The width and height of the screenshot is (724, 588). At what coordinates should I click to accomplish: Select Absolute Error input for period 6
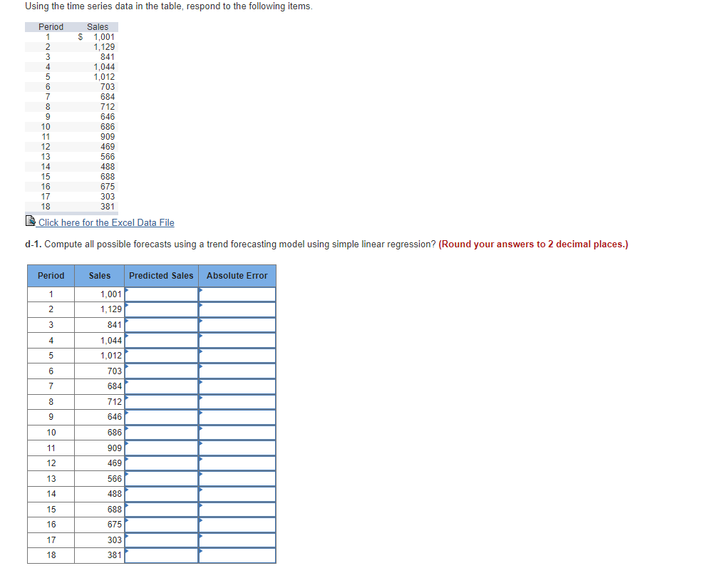pyautogui.click(x=237, y=371)
